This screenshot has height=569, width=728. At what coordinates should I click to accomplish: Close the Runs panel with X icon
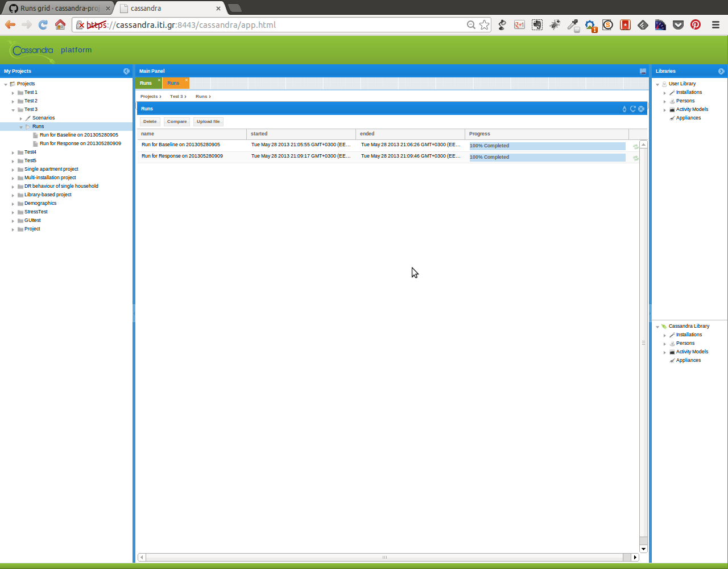(x=641, y=109)
